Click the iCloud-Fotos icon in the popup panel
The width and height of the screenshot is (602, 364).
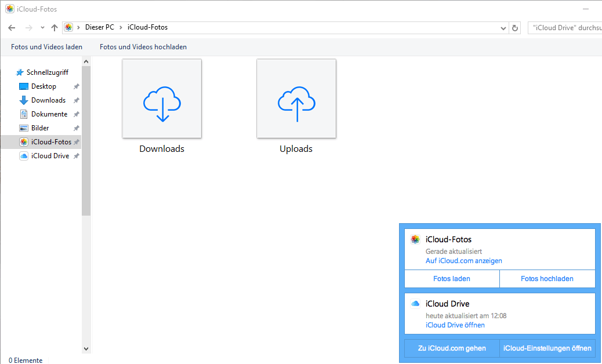[415, 239]
